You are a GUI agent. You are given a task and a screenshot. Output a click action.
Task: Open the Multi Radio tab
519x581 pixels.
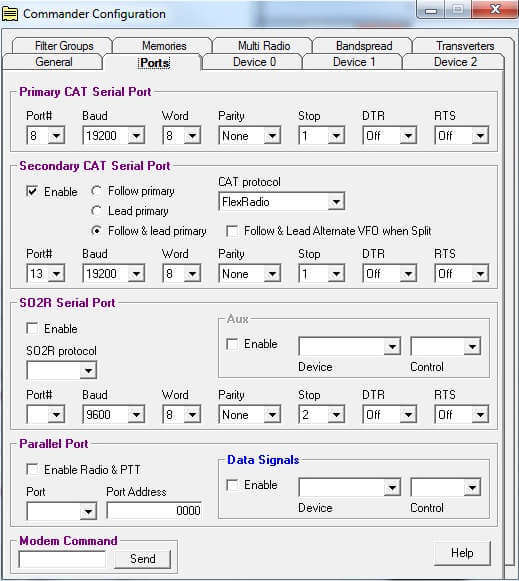tap(264, 46)
